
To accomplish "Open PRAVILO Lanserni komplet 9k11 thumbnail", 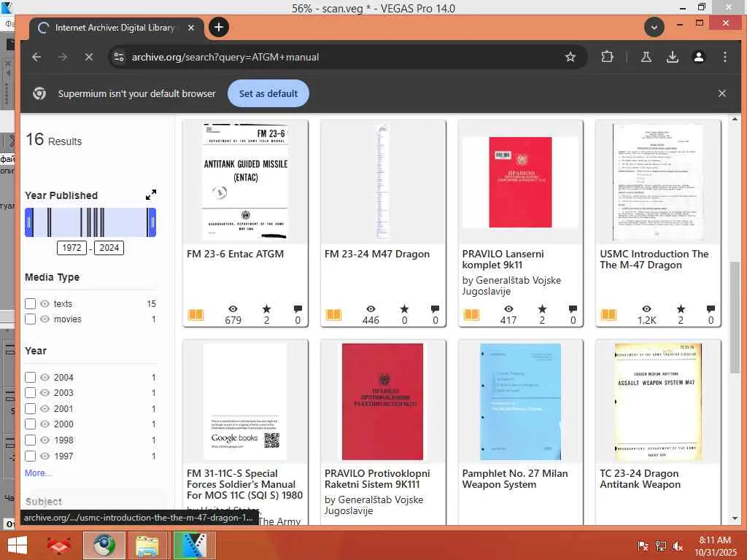I will coord(520,182).
